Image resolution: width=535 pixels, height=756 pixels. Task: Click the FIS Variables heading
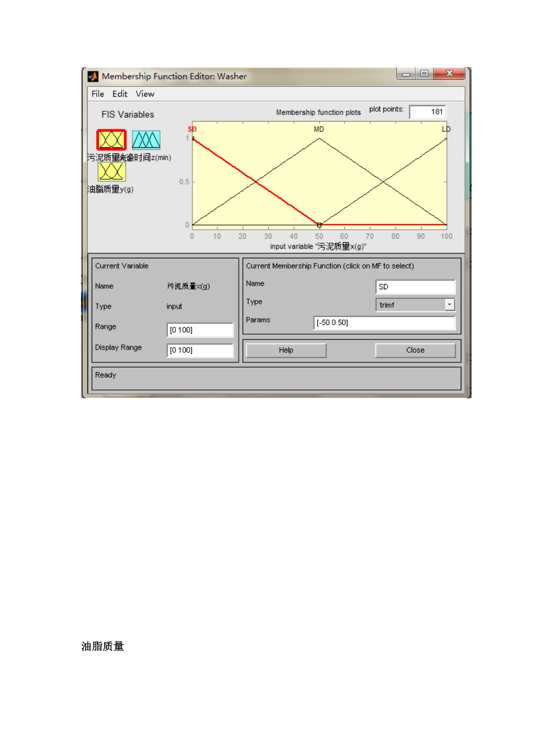click(x=128, y=115)
